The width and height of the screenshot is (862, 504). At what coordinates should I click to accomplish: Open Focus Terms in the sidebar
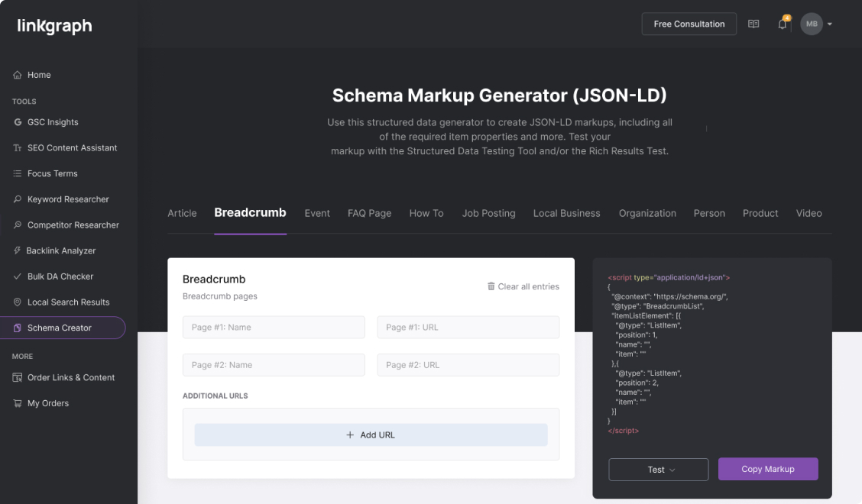[52, 173]
